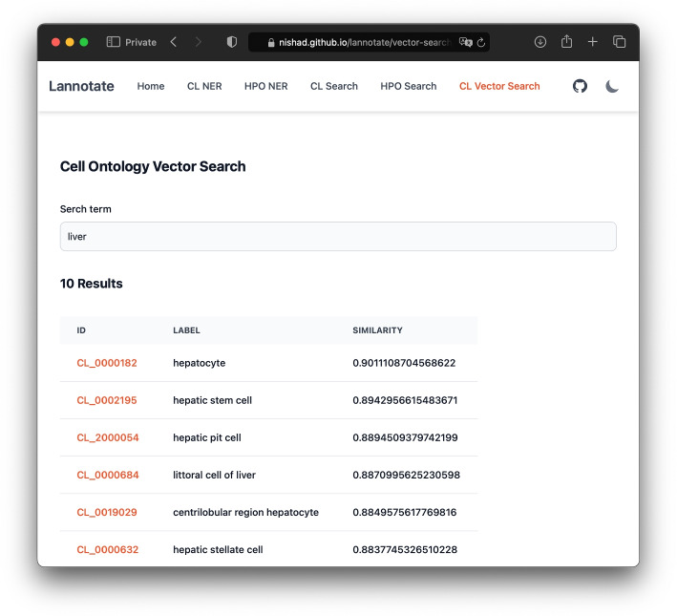Click Safari sidebar toggle icon

113,42
